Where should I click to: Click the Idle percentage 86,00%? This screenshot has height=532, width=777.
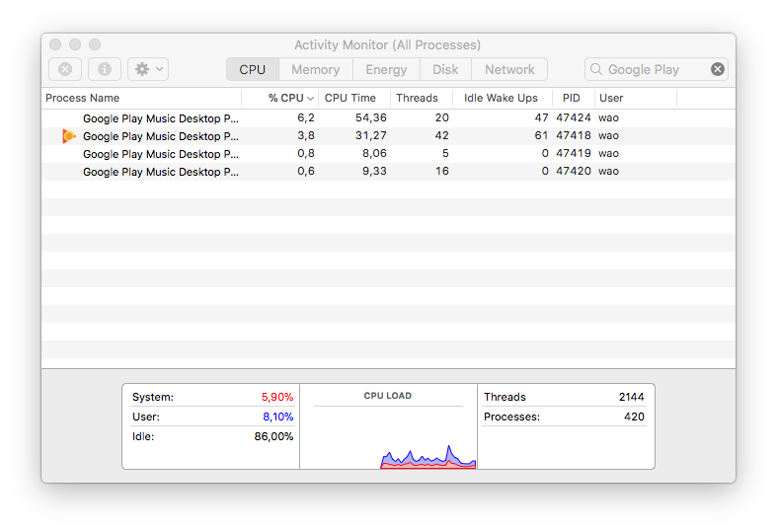click(273, 437)
